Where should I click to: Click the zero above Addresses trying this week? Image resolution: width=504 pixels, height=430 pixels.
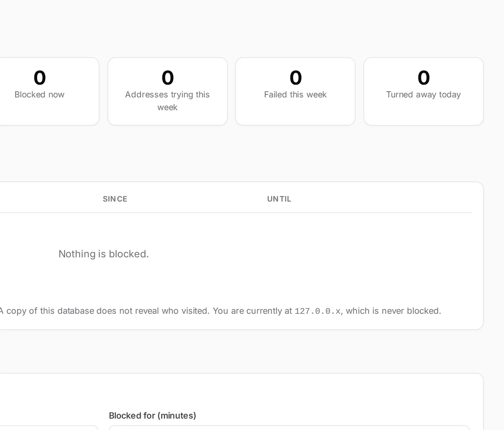tap(168, 78)
